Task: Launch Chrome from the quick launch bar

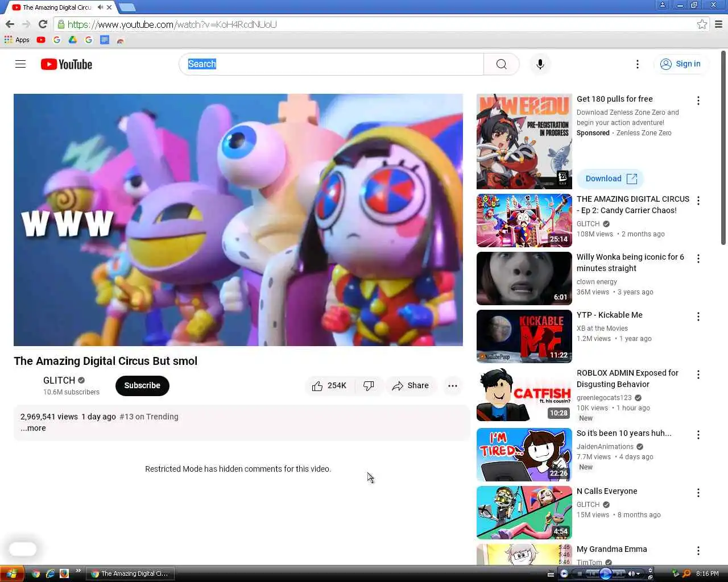Action: click(36, 573)
